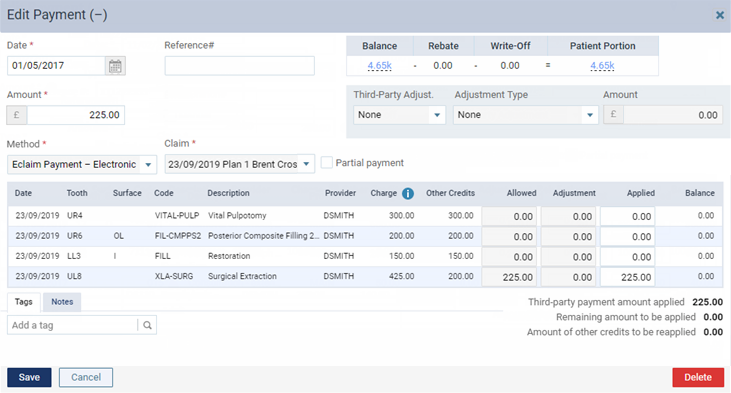Click Applied field for Vital Pulpotomy row
Screen dimensions: 731x393
tap(628, 217)
